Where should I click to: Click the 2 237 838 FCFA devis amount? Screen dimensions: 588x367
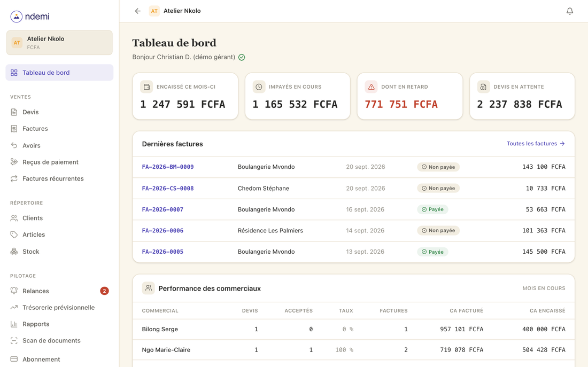(x=520, y=104)
